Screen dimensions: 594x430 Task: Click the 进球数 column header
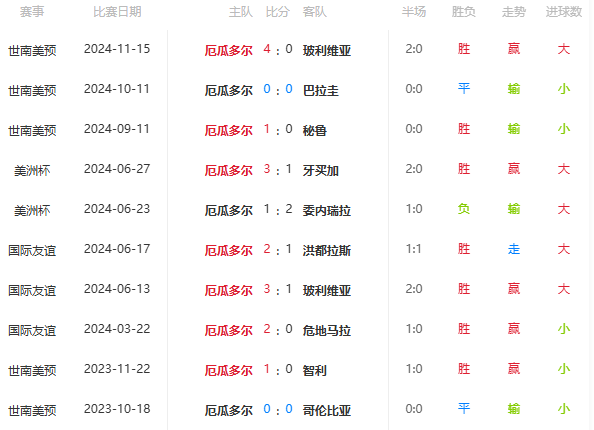564,12
